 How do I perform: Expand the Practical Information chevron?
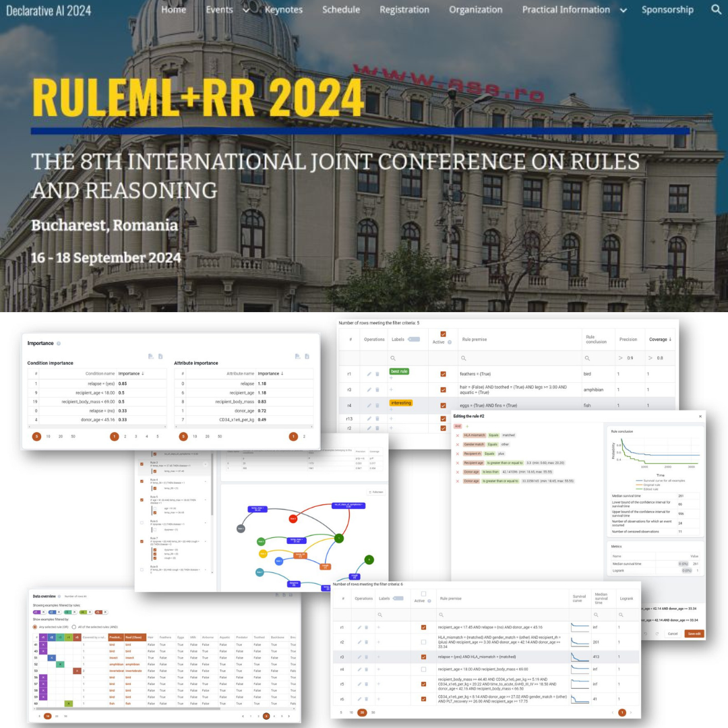(623, 9)
